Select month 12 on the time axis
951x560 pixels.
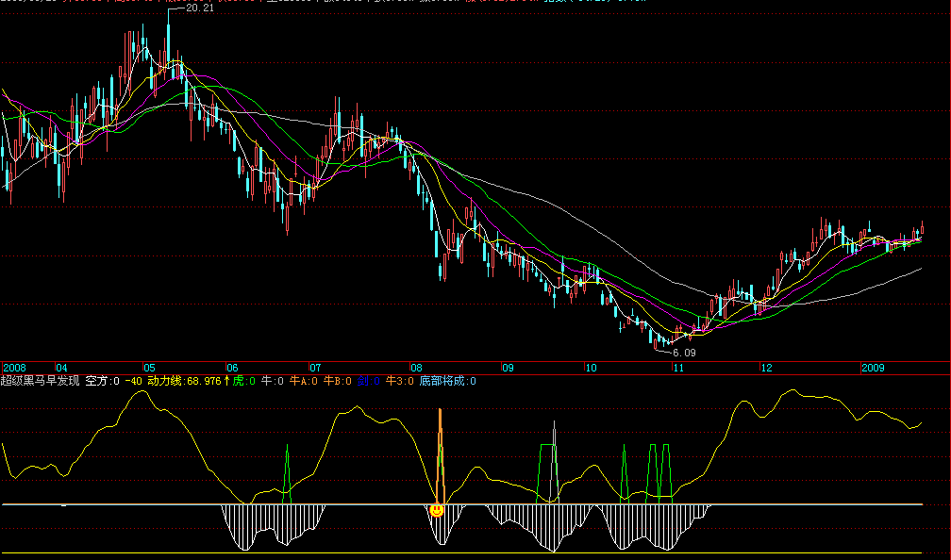click(765, 367)
